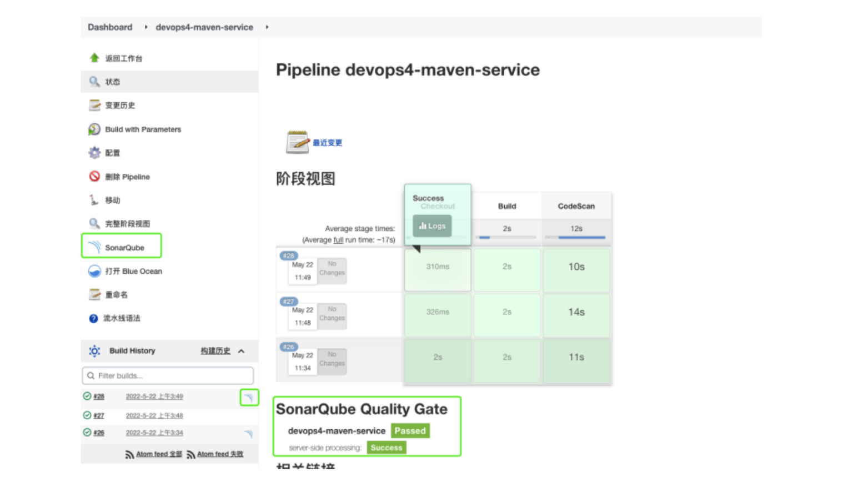868x487 pixels.
Task: Click the CodeScan stage average time bar
Action: [x=576, y=237]
